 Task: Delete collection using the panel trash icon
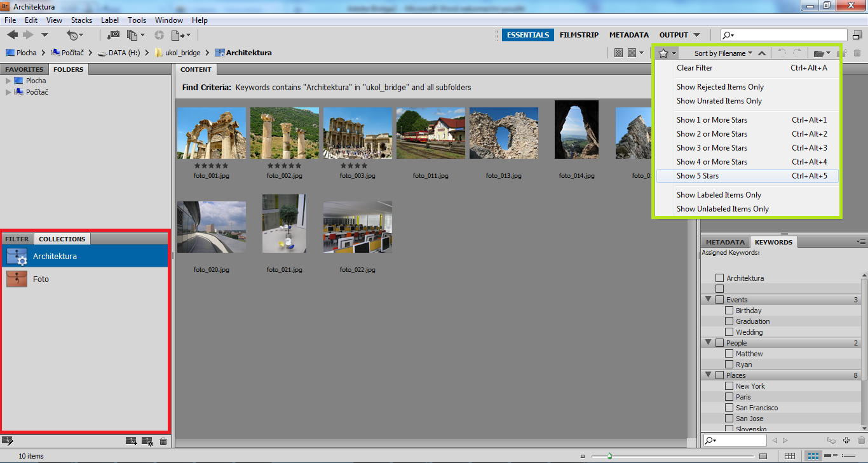pos(163,441)
